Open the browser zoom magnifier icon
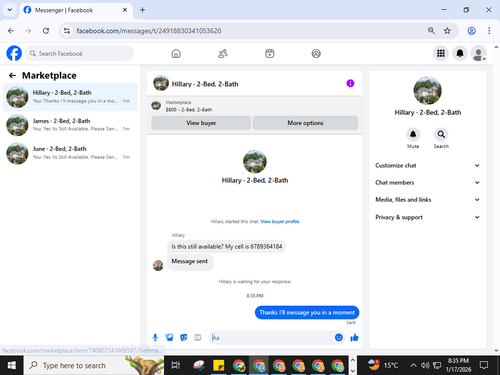 click(x=431, y=31)
